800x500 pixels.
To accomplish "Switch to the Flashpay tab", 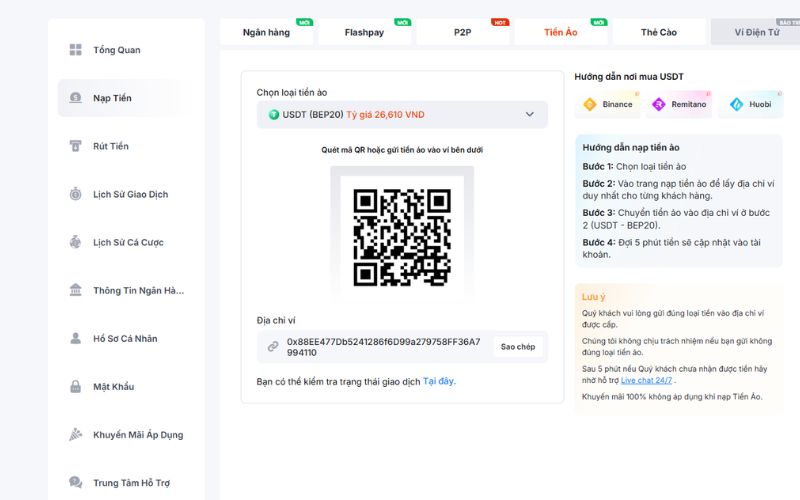I will click(364, 32).
